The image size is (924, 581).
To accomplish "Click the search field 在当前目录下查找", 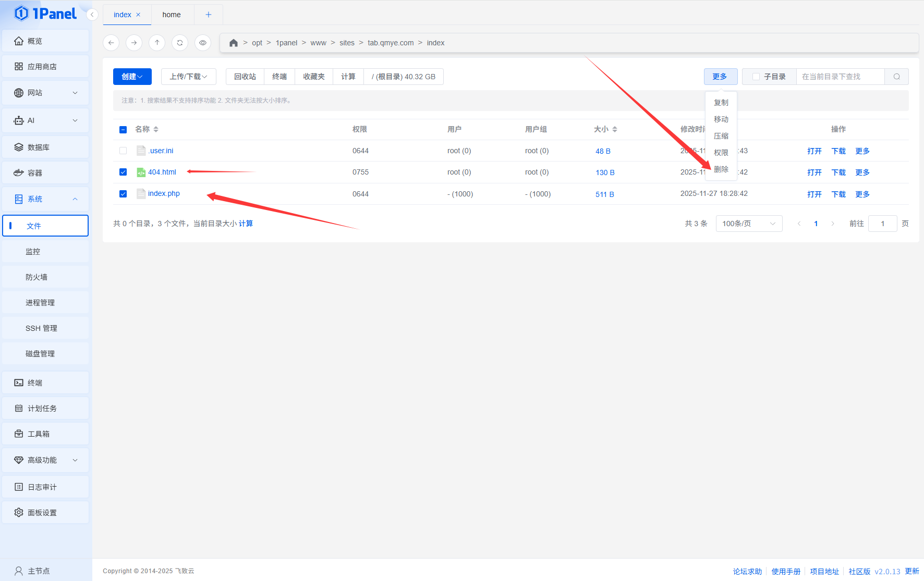I will pos(840,77).
